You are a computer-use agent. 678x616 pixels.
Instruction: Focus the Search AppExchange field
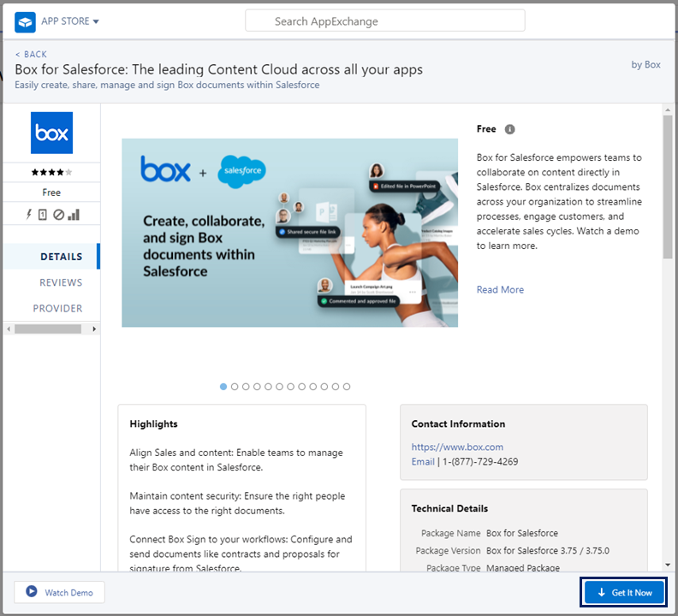coord(385,21)
